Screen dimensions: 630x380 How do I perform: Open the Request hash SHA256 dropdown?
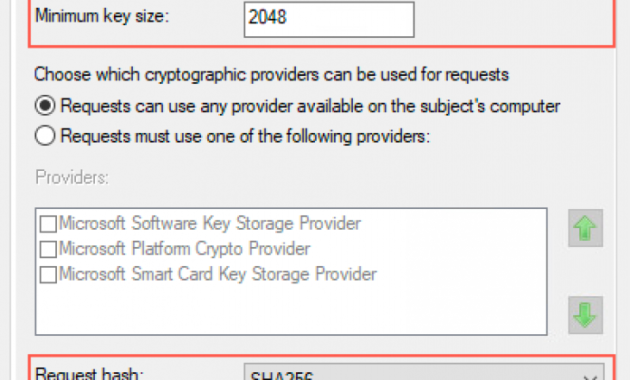point(424,373)
